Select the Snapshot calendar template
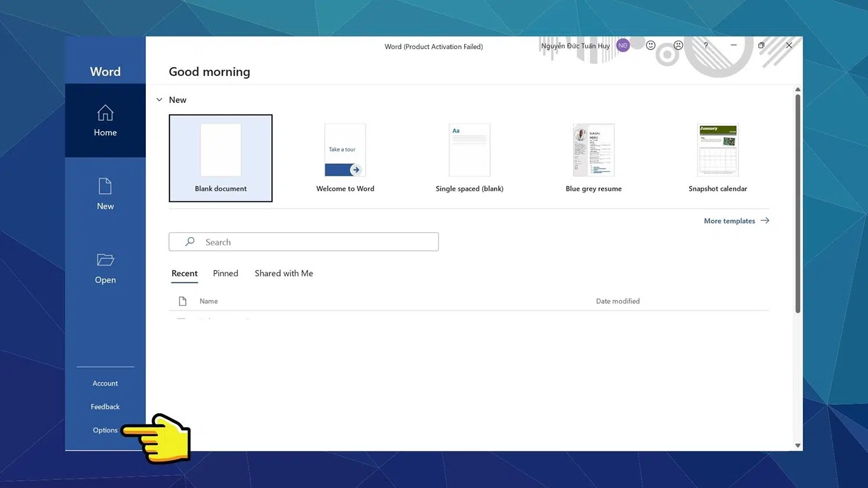Viewport: 868px width, 488px height. pyautogui.click(x=718, y=158)
